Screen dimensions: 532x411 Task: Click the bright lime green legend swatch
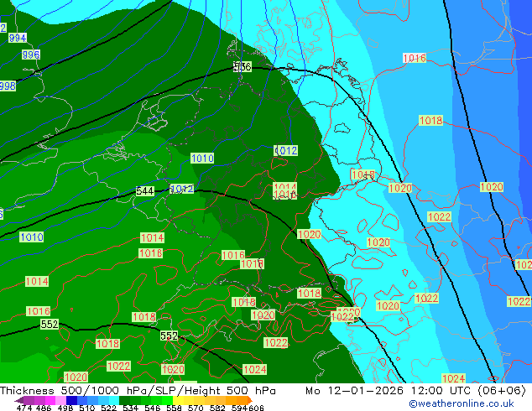[167, 400]
